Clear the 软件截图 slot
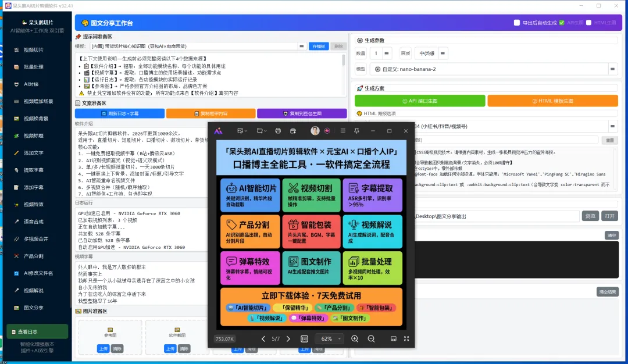This screenshot has width=628, height=364. [184, 349]
